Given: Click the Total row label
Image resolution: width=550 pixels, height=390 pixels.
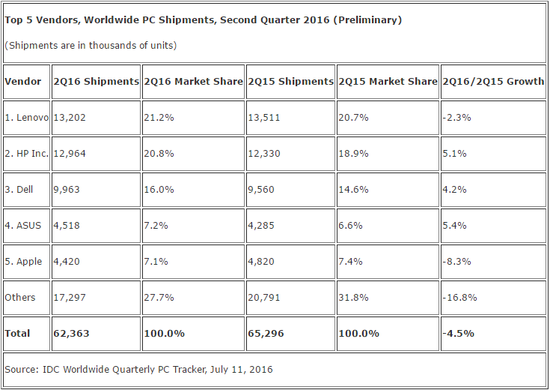Looking at the screenshot, I should (x=27, y=333).
